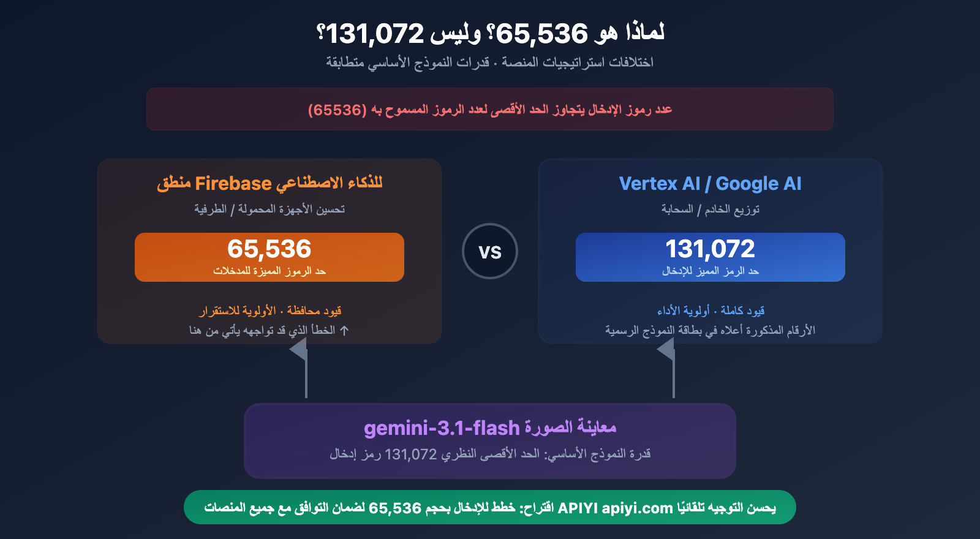980x539 pixels.
Task: Select the orange 65,536 token limit box
Action: tap(269, 257)
